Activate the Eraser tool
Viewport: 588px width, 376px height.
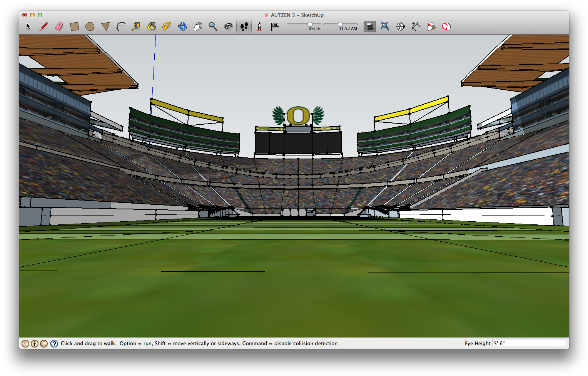59,26
